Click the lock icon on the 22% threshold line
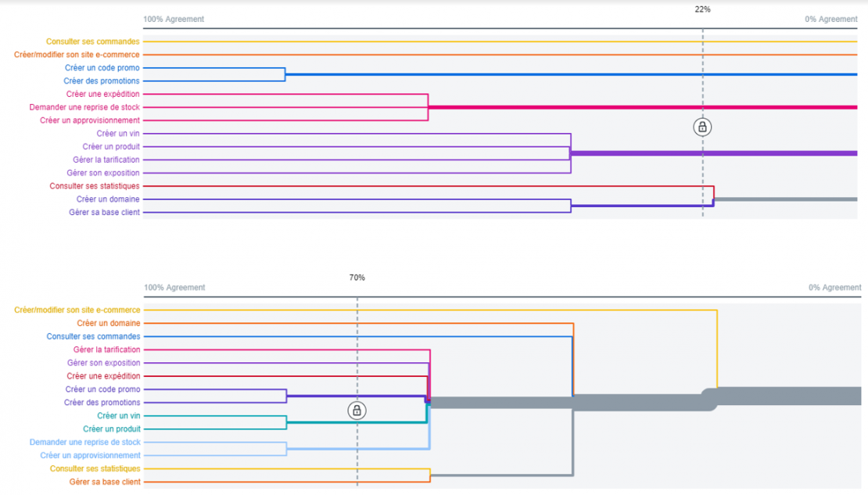Image resolution: width=868 pixels, height=495 pixels. 702,127
